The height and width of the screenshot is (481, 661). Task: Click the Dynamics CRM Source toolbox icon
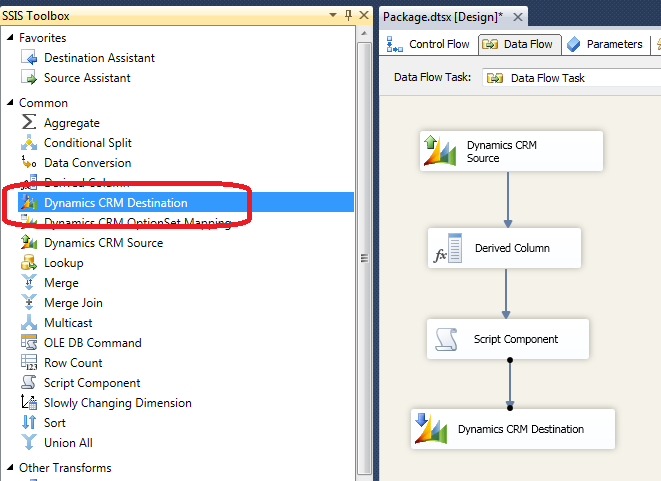[x=29, y=242]
